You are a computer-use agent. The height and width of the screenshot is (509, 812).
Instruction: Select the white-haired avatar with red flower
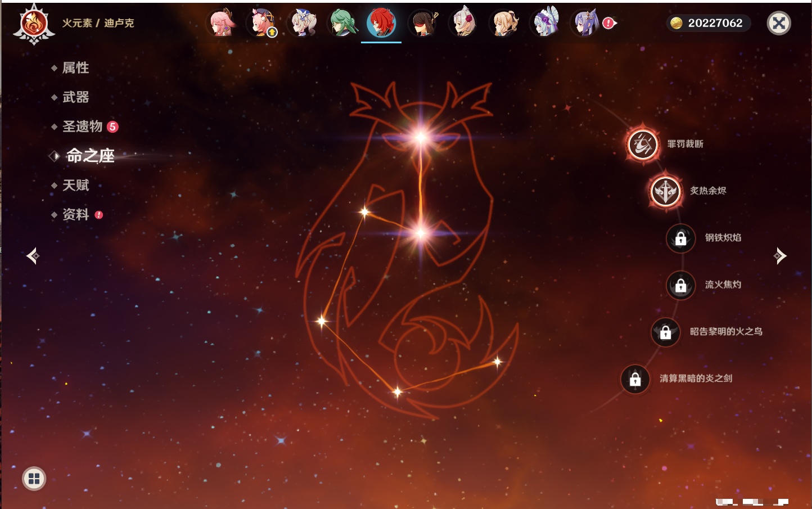pyautogui.click(x=465, y=23)
